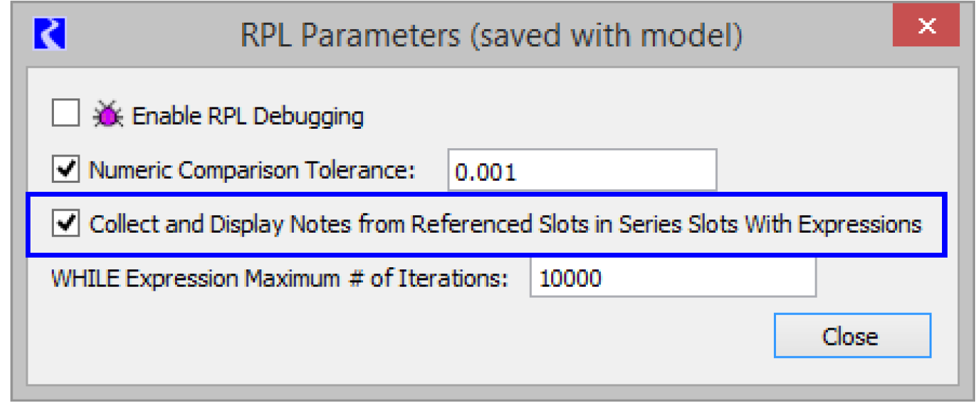Screen dimensions: 980x412
Task: Uncheck the Numeric Comparison Tolerance checkbox
Action: (66, 170)
